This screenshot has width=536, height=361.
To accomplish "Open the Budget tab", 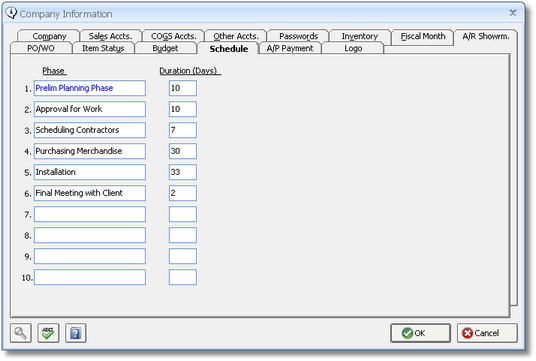I will click(x=165, y=48).
